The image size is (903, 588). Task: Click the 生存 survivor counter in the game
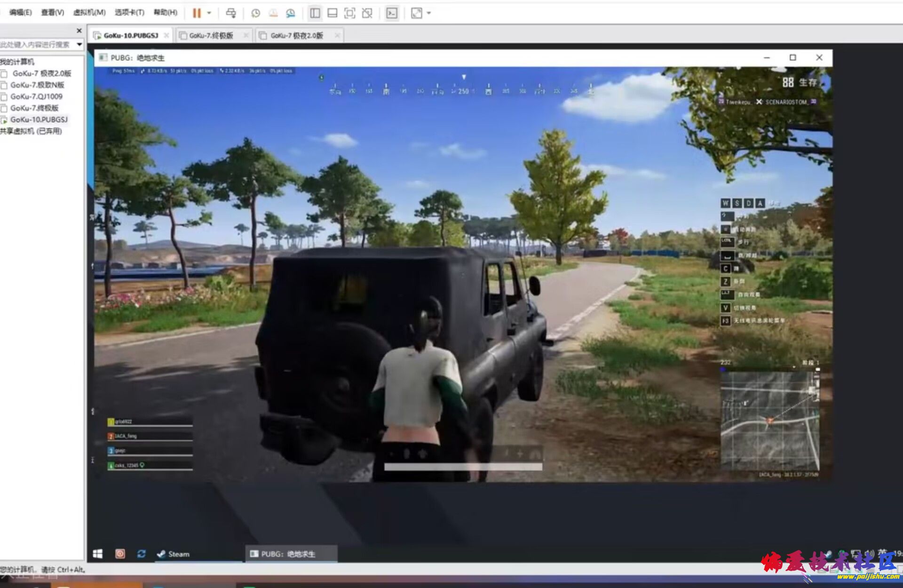pyautogui.click(x=800, y=82)
